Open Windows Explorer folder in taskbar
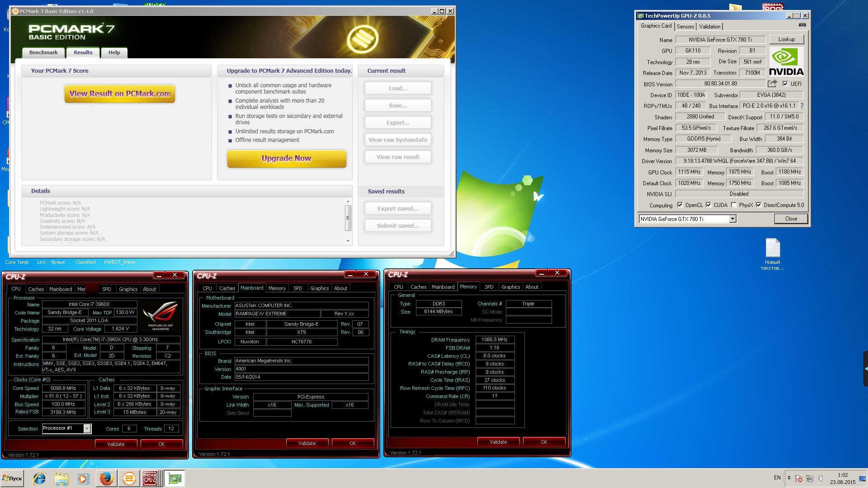868x488 pixels. coord(61,479)
